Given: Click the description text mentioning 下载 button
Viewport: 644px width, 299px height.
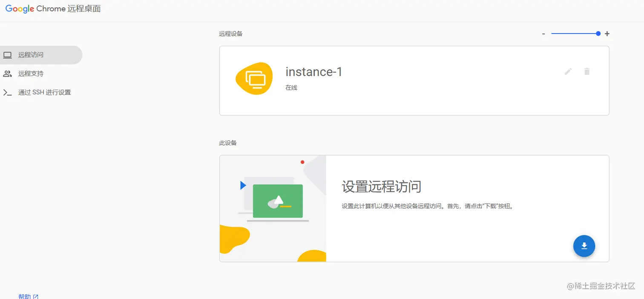Looking at the screenshot, I should click(428, 206).
